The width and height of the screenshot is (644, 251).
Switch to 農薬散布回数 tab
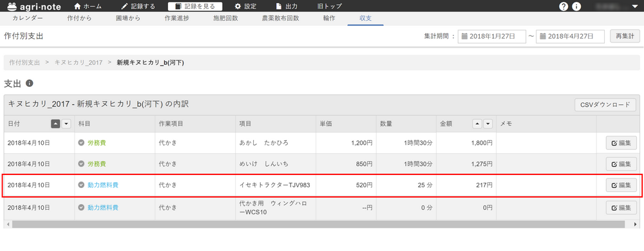click(281, 18)
